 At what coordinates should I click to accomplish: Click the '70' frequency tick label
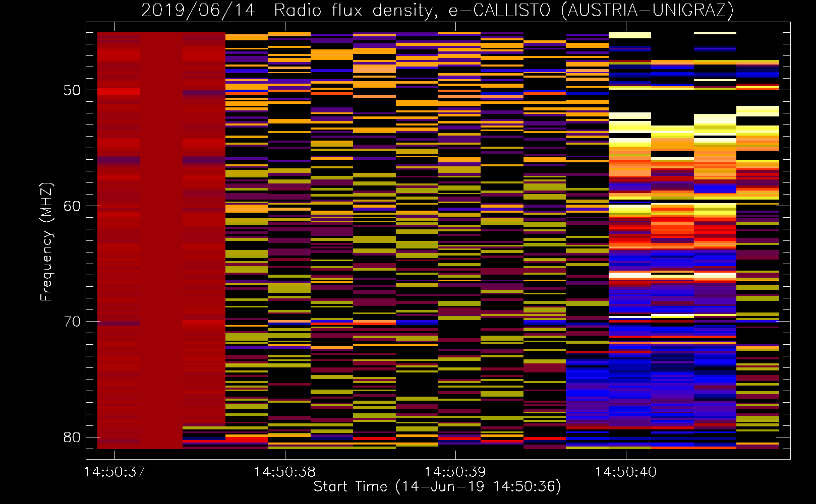click(x=72, y=322)
